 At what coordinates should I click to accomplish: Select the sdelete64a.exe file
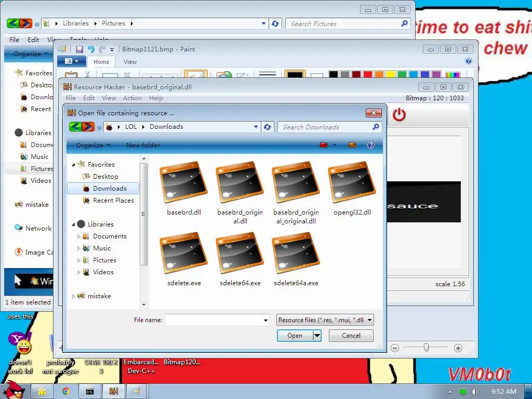click(296, 259)
